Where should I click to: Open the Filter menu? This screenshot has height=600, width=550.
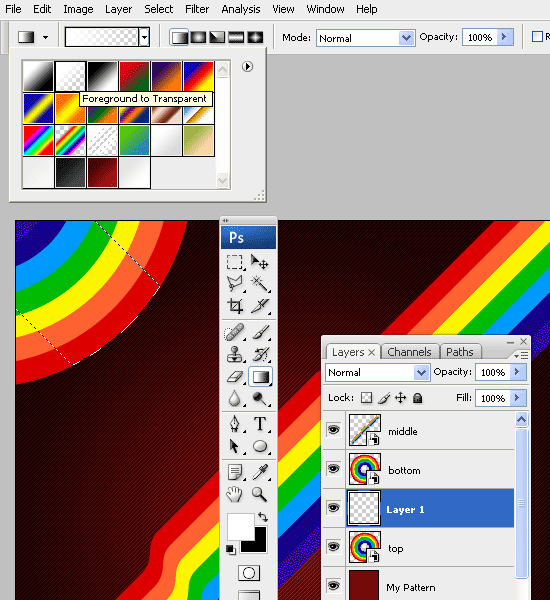(197, 9)
